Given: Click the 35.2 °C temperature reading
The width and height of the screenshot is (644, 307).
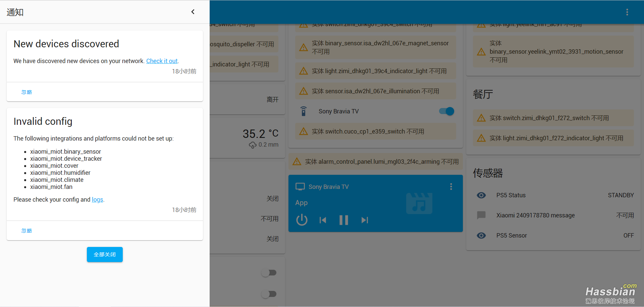Looking at the screenshot, I should (x=261, y=134).
